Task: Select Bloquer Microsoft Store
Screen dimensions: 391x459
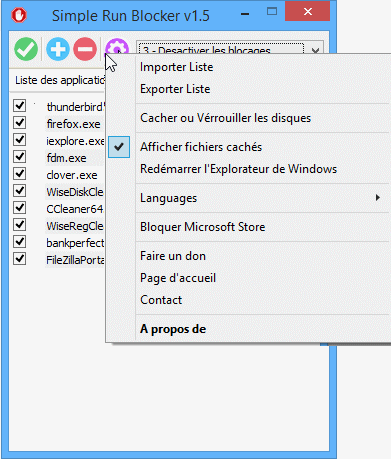Action: point(203,227)
